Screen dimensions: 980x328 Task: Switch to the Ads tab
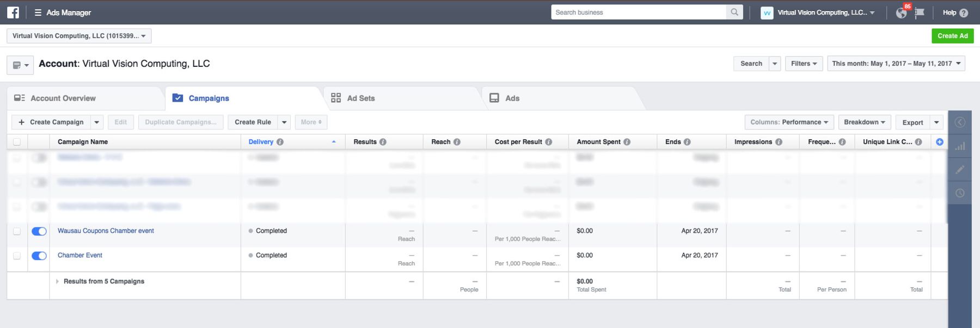(561, 98)
